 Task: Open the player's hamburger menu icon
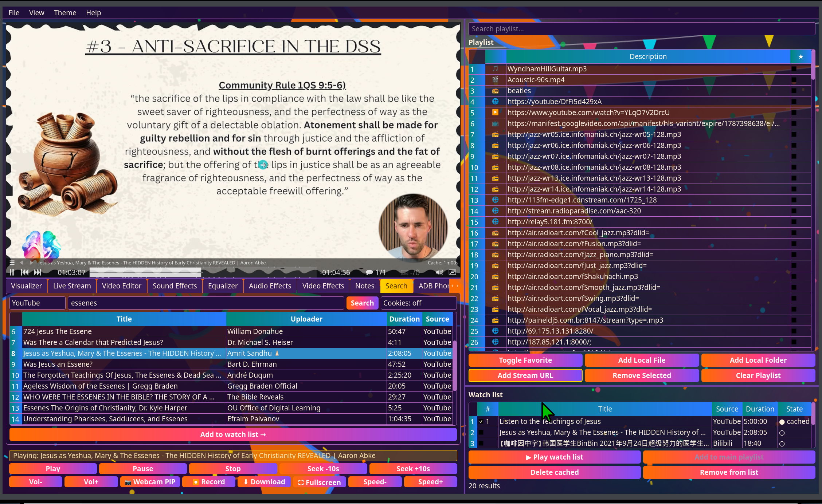click(x=12, y=263)
